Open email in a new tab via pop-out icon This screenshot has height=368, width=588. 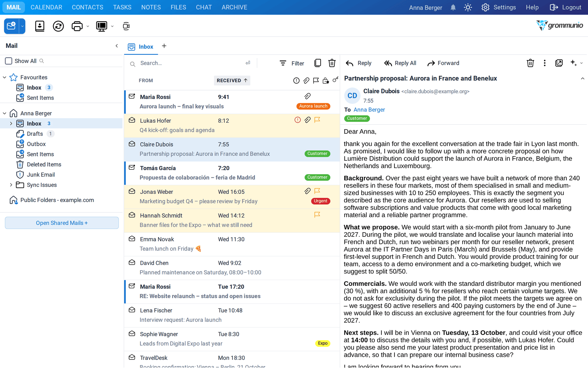(559, 63)
